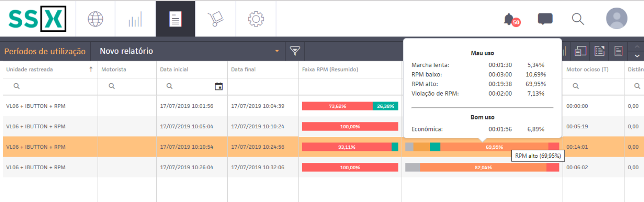Viewport: 644px width, 202px height.
Task: Select the reports document tab
Action: pos(175,19)
